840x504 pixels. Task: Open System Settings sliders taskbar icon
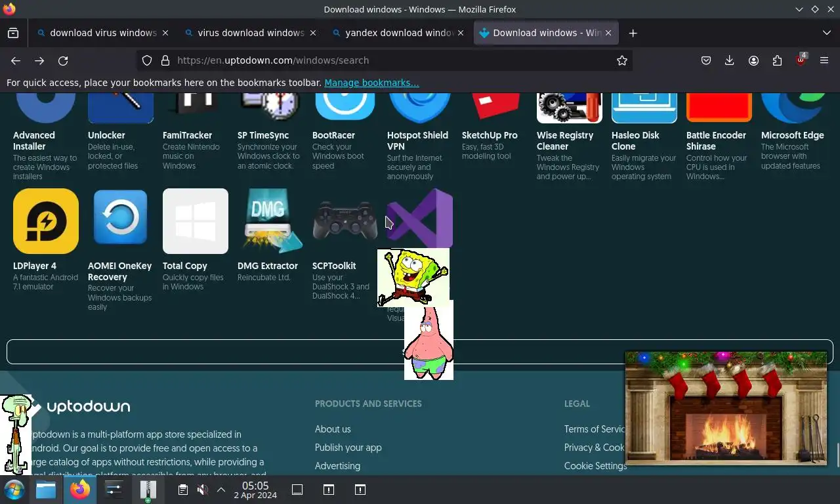coord(114,490)
